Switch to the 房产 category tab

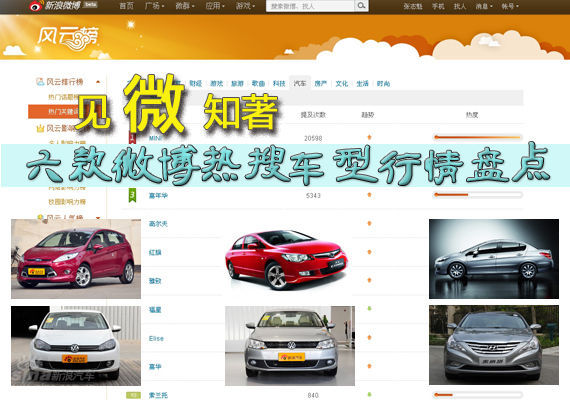pyautogui.click(x=321, y=84)
